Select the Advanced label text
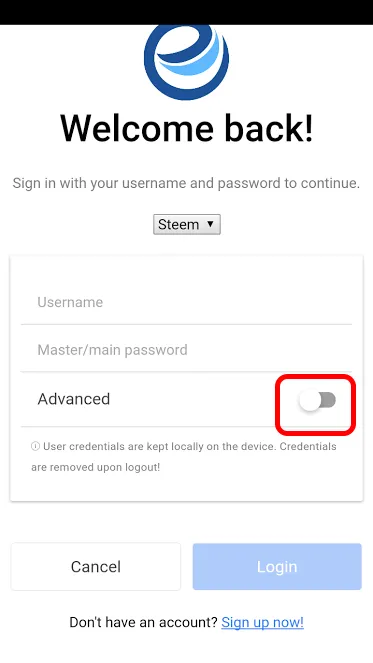Image resolution: width=373 pixels, height=663 pixels. coord(74,399)
